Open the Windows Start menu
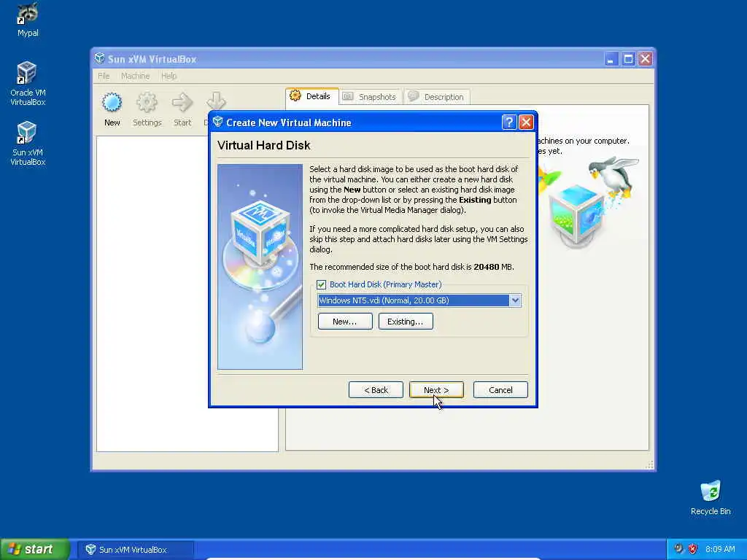Viewport: 747px width, 560px height. (x=34, y=549)
